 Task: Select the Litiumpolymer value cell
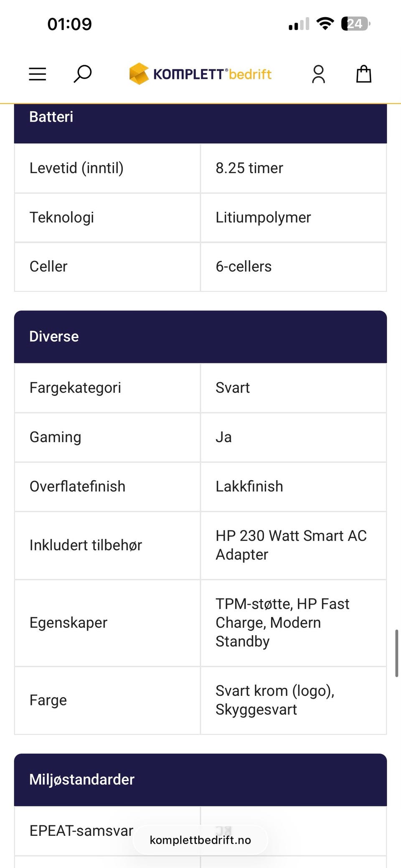(294, 217)
